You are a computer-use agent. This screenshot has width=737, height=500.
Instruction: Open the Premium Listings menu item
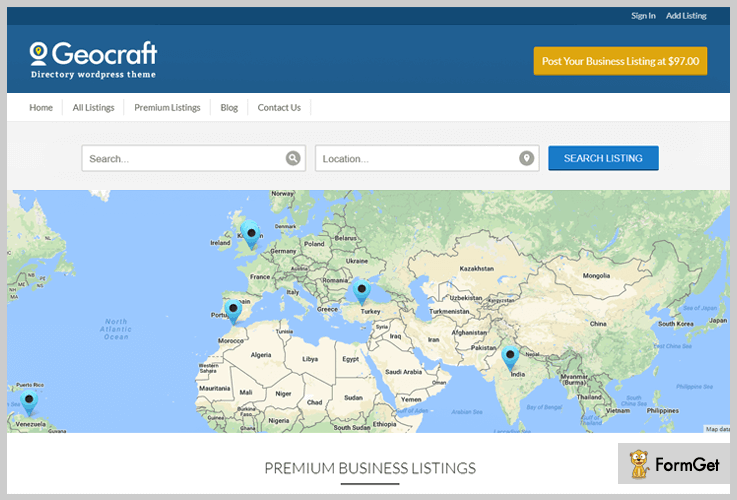pyautogui.click(x=167, y=108)
